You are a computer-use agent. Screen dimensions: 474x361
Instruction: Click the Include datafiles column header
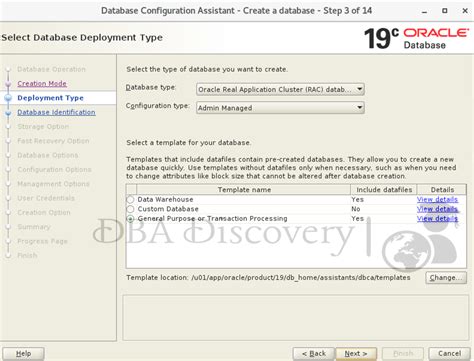[x=384, y=190]
